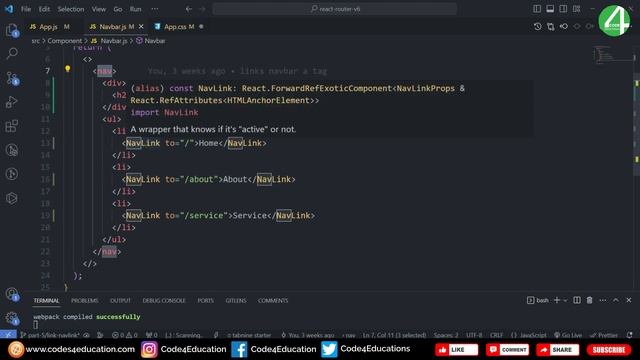
Task: Create a new terminal with the plus icon
Action: [x=557, y=300]
